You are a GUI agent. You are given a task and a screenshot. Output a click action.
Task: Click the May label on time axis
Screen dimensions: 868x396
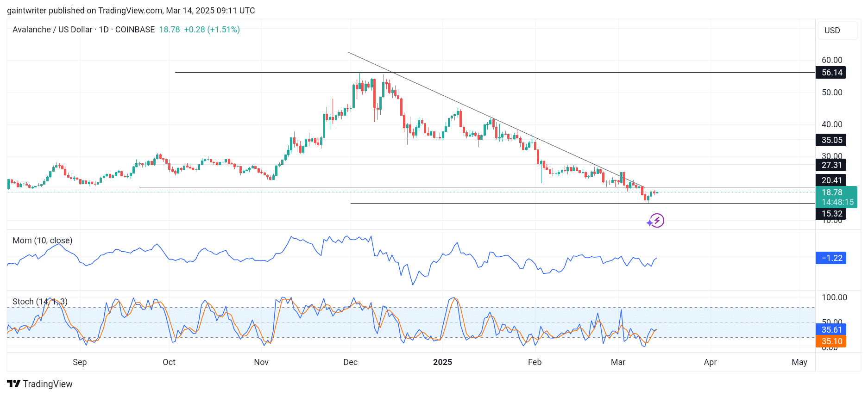pos(800,362)
